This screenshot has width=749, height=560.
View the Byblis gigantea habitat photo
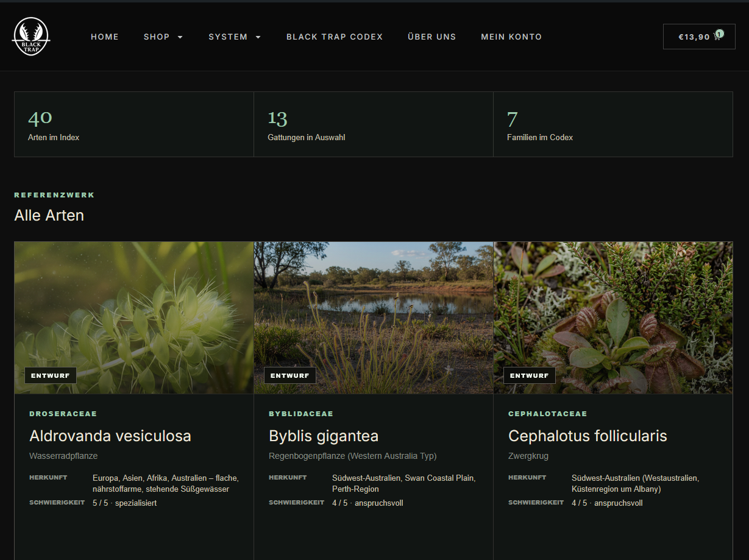374,317
